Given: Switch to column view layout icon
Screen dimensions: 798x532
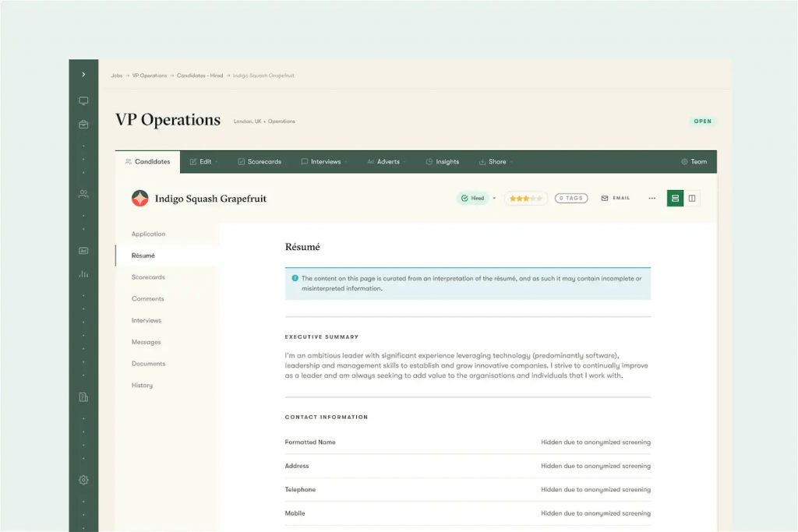Looking at the screenshot, I should pyautogui.click(x=692, y=198).
